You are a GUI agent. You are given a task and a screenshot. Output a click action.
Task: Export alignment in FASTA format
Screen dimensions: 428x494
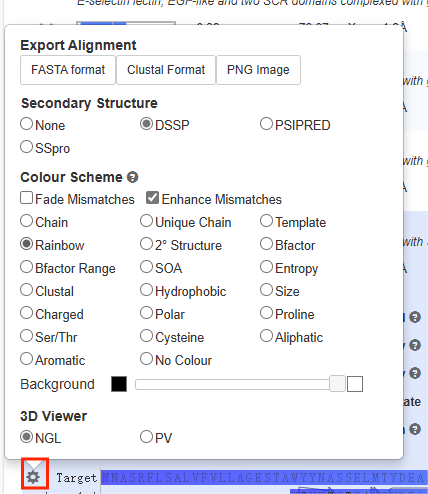(x=68, y=70)
